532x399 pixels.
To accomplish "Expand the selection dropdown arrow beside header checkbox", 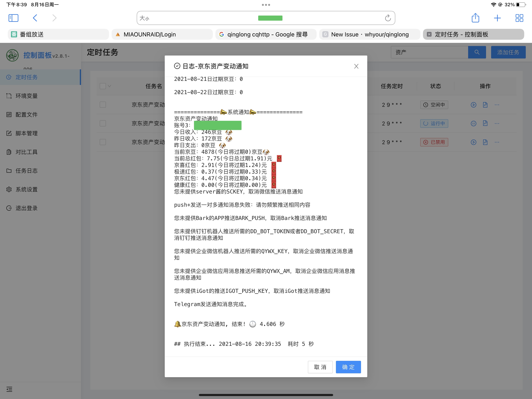I will [x=109, y=86].
